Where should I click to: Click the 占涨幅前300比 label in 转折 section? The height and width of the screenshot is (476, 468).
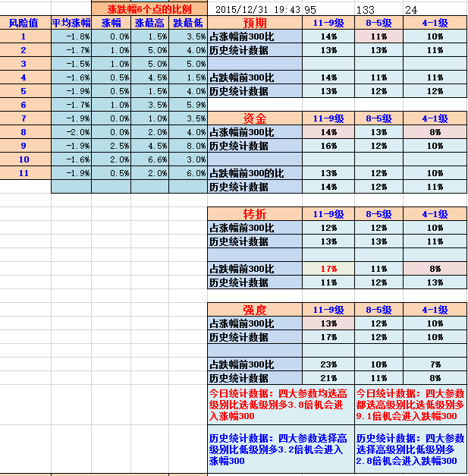click(x=255, y=228)
